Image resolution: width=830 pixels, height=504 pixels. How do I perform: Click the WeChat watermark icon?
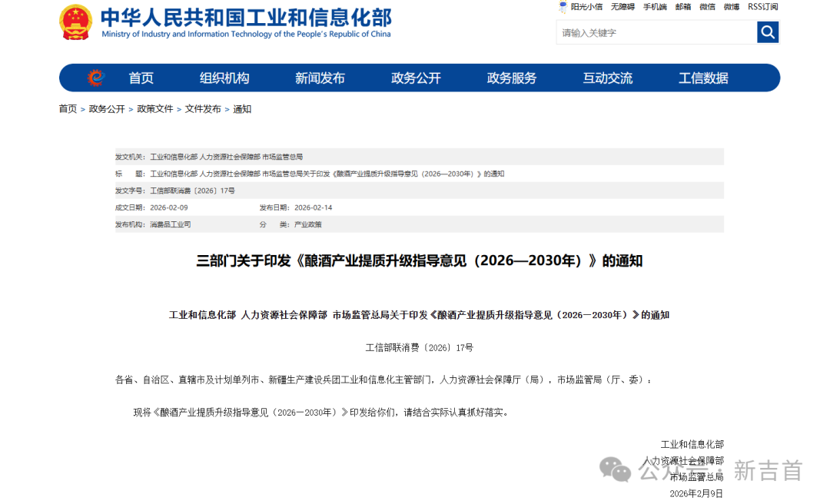coord(615,469)
